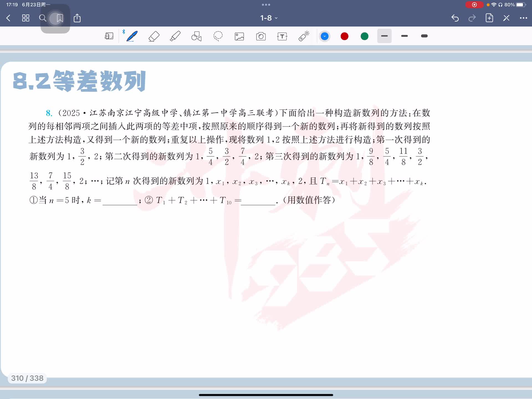Viewport: 532px width, 399px height.
Task: Open the share export menu
Action: click(77, 18)
